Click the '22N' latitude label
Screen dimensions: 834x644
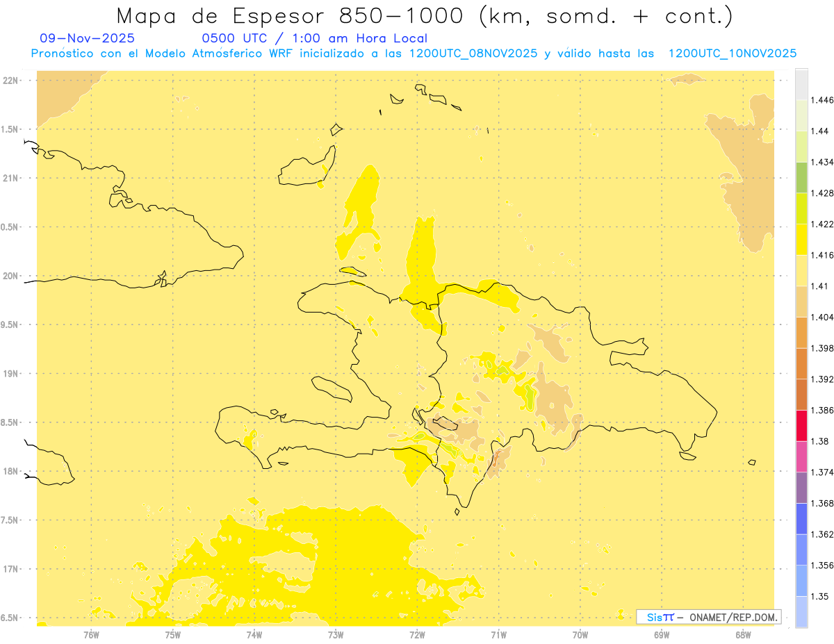[x=10, y=80]
